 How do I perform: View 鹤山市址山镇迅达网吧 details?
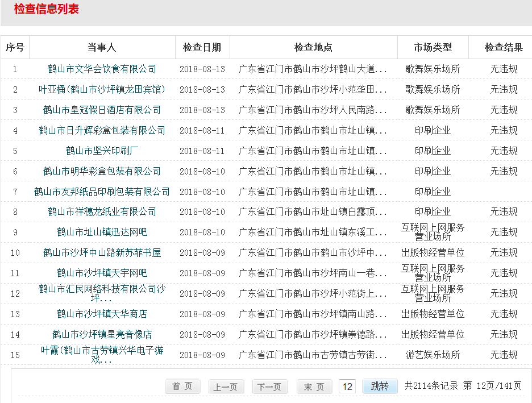[102, 232]
